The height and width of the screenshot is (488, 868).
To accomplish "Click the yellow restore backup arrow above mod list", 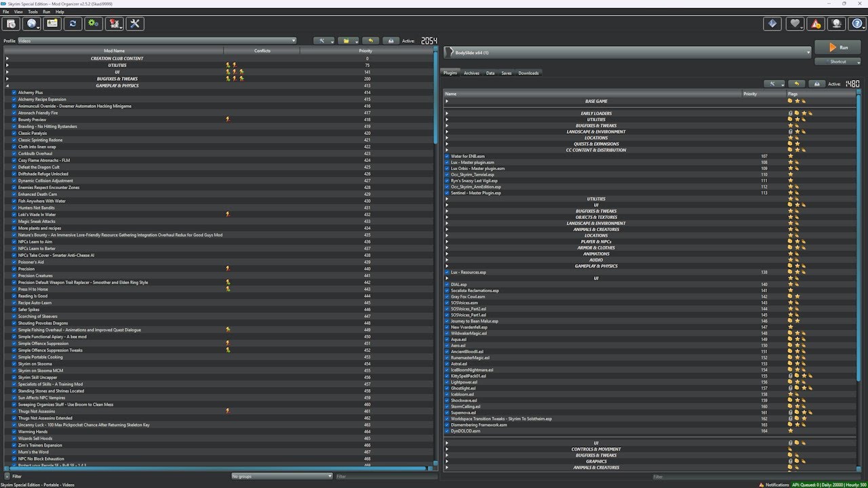I will [370, 41].
